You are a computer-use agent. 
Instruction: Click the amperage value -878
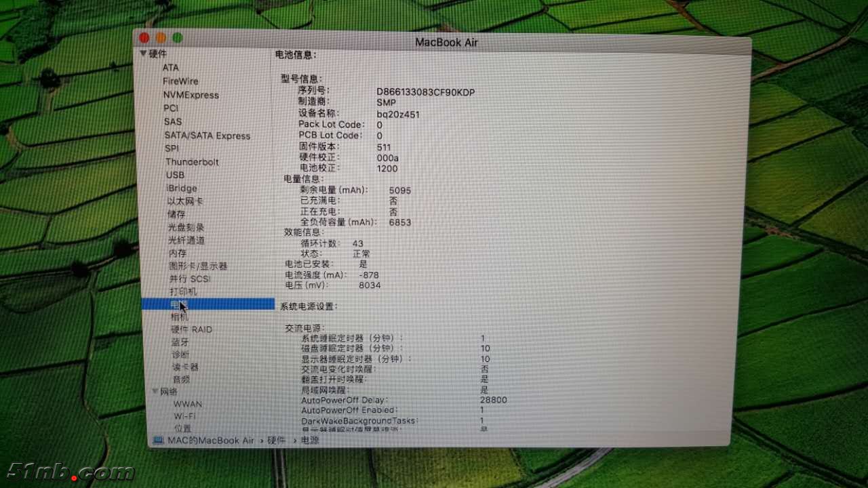click(368, 275)
